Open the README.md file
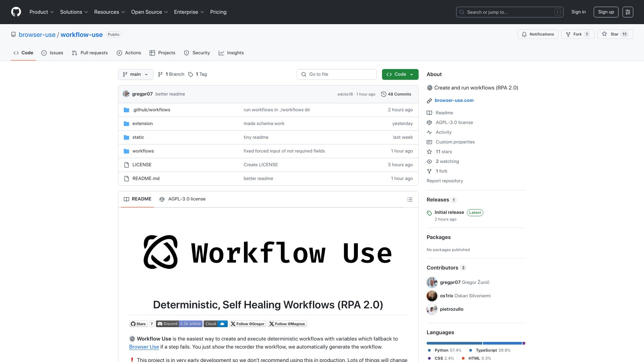This screenshot has width=644, height=362. [146, 179]
